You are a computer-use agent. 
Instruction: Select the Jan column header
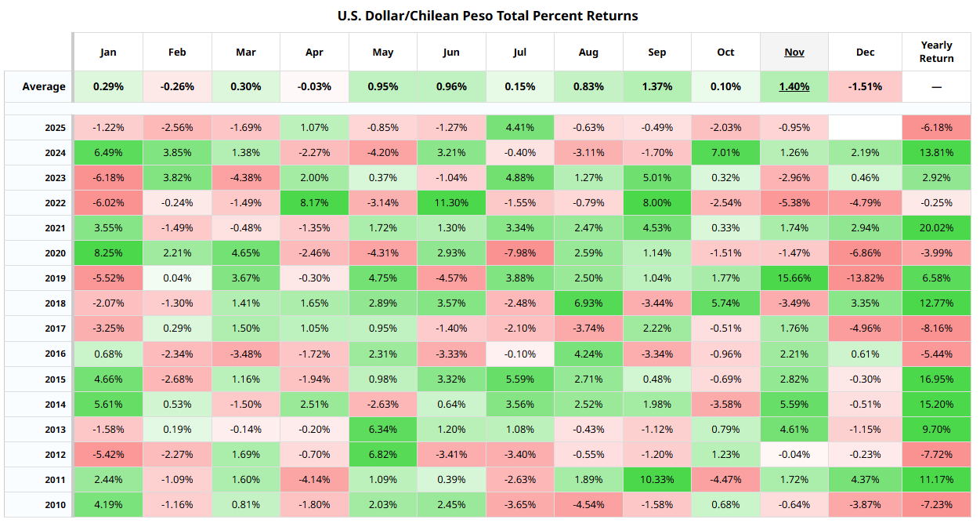tap(108, 52)
